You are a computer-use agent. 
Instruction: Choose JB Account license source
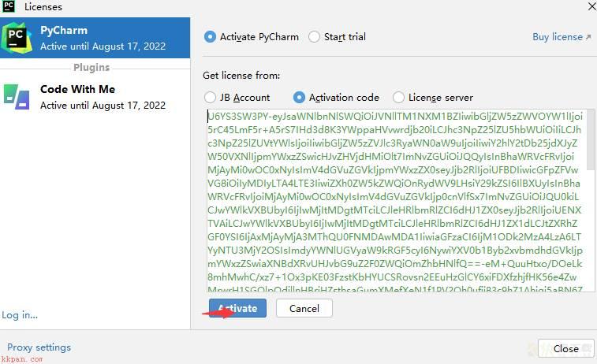[210, 98]
